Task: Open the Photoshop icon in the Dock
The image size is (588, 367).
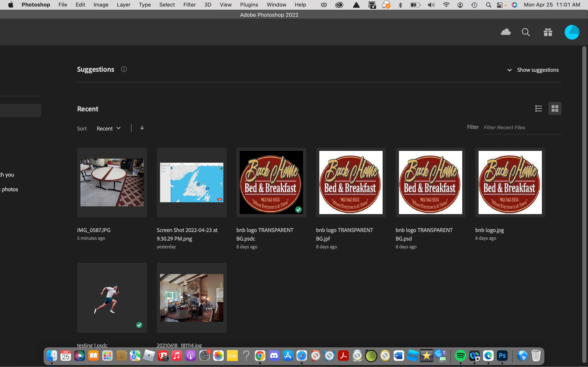Action: 502,356
